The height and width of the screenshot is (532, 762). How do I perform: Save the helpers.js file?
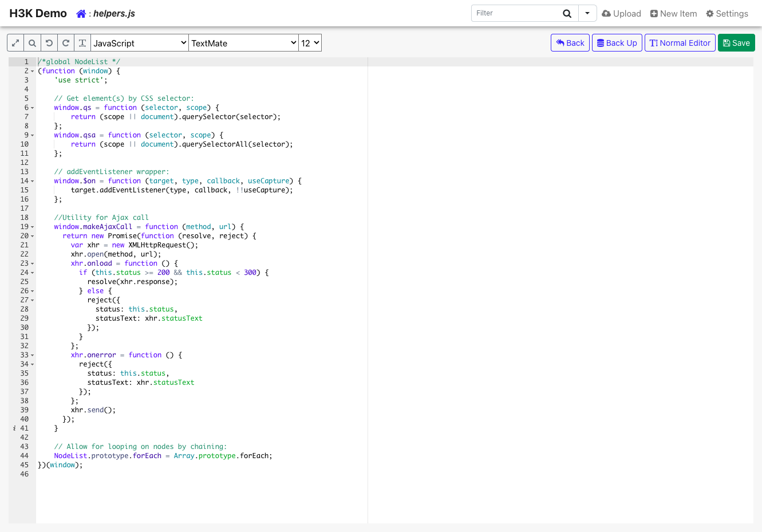[x=736, y=43]
